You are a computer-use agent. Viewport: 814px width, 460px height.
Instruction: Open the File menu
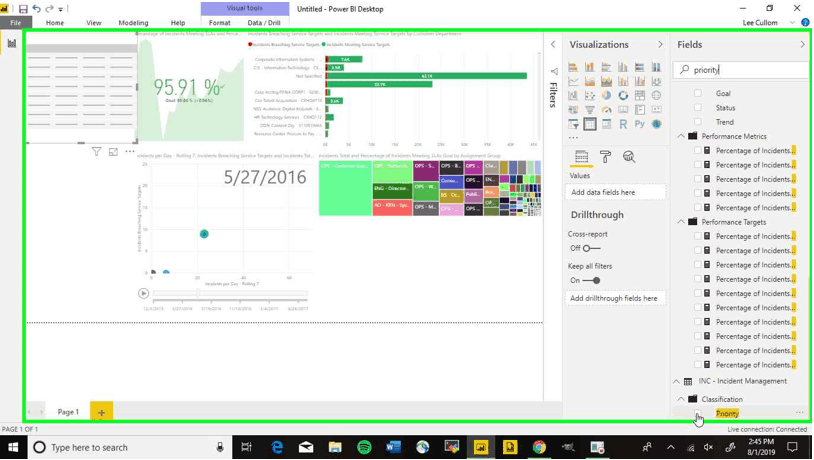click(16, 23)
